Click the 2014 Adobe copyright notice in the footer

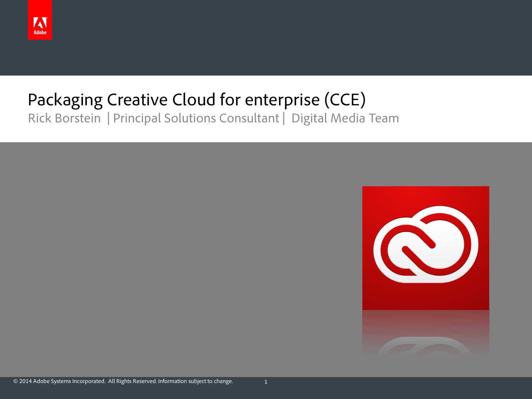click(x=123, y=381)
